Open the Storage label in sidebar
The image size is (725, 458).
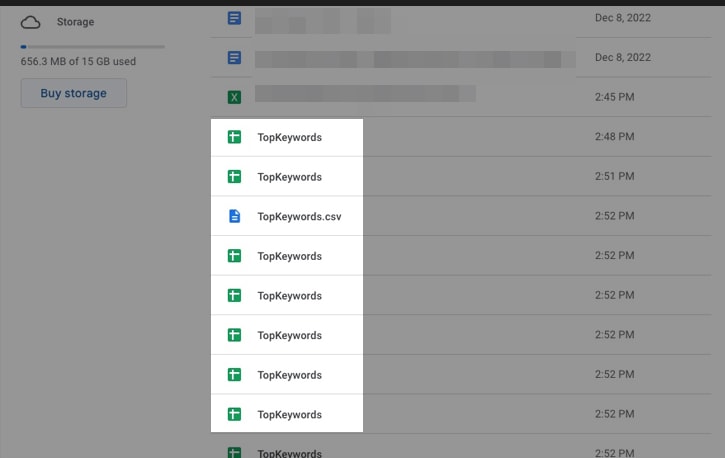75,22
